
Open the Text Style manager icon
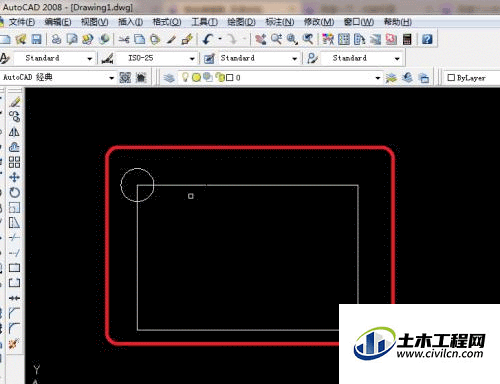[x=5, y=58]
